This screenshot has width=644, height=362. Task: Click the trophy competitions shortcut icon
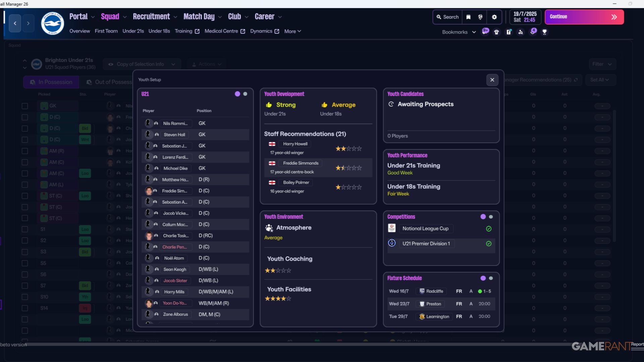pos(544,32)
